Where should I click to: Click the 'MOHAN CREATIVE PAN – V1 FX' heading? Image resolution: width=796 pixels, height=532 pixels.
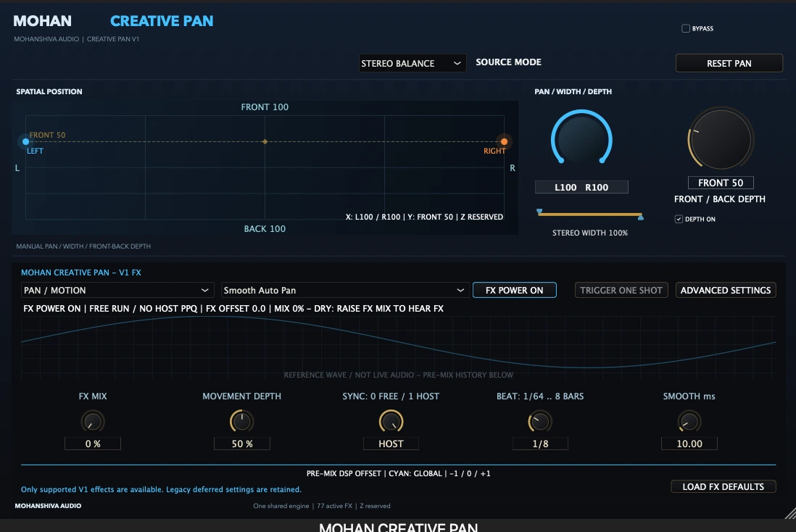pyautogui.click(x=81, y=272)
